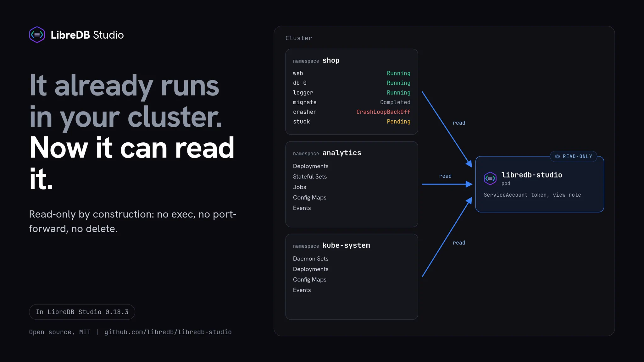Click the 'Cluster' panel label

click(x=299, y=38)
